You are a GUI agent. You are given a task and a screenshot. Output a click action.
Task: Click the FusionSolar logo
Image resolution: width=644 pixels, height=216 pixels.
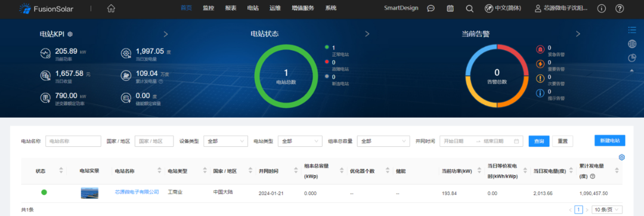coord(46,8)
